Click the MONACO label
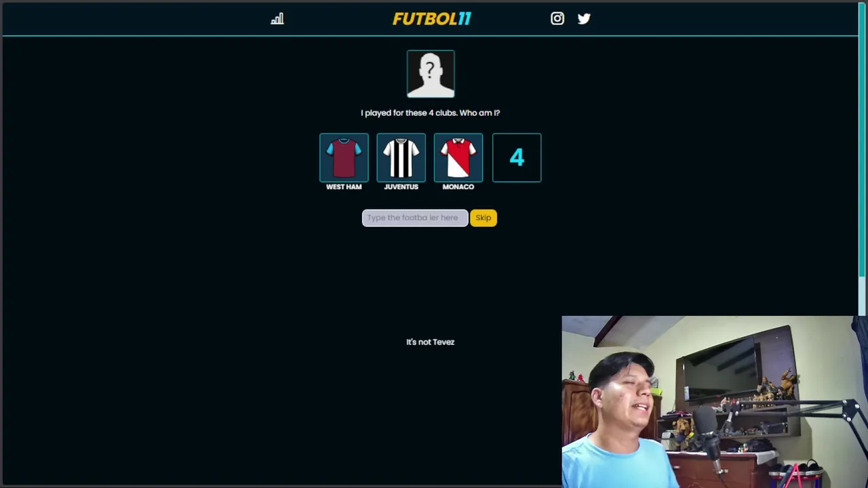 [458, 187]
